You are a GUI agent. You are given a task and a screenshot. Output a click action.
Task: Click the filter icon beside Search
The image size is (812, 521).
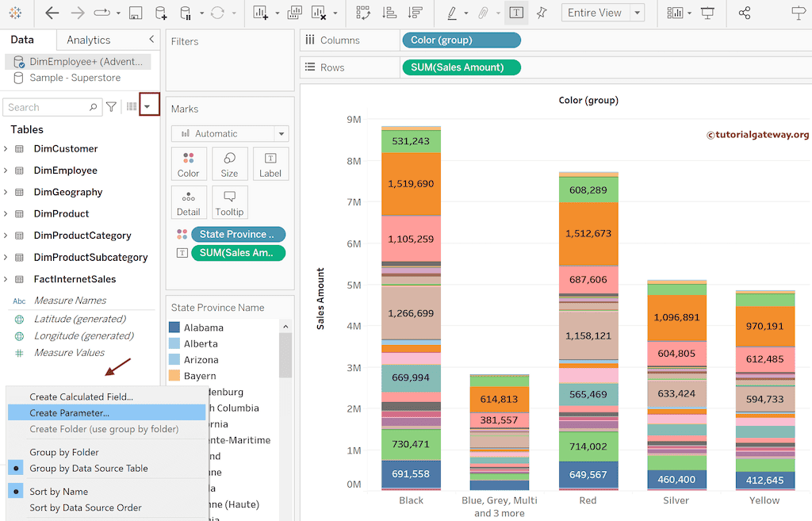tap(112, 107)
